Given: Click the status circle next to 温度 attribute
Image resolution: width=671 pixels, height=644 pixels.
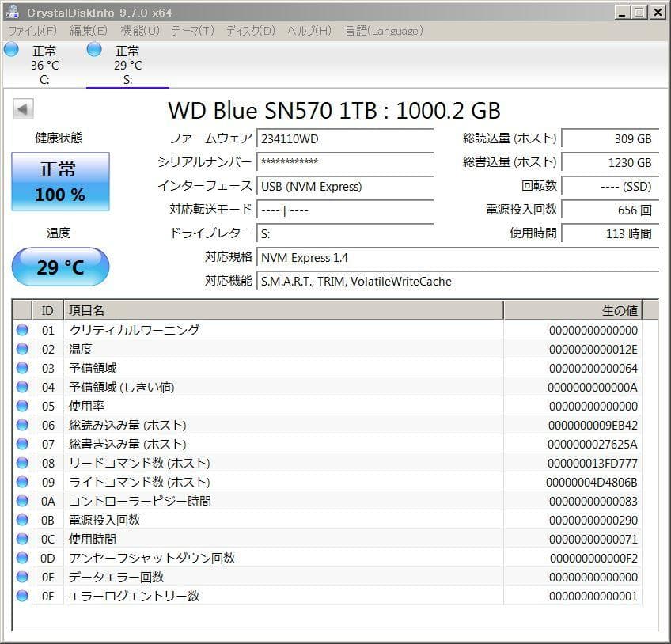Looking at the screenshot, I should (21, 349).
